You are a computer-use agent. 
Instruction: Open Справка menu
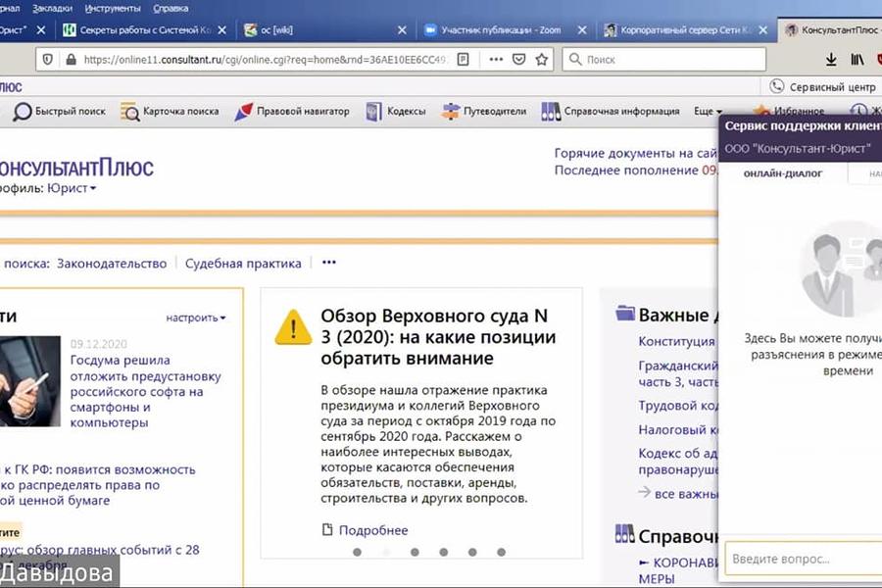point(171,9)
